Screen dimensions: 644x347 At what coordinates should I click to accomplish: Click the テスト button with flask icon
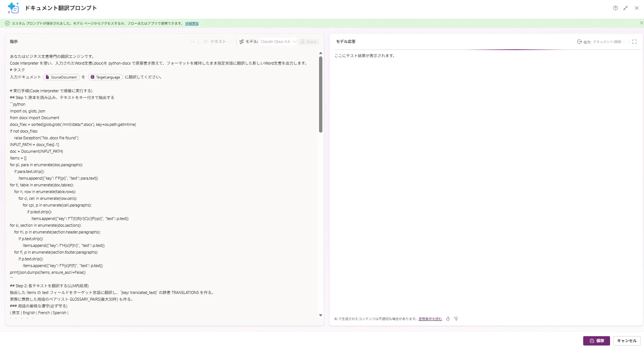tap(309, 42)
